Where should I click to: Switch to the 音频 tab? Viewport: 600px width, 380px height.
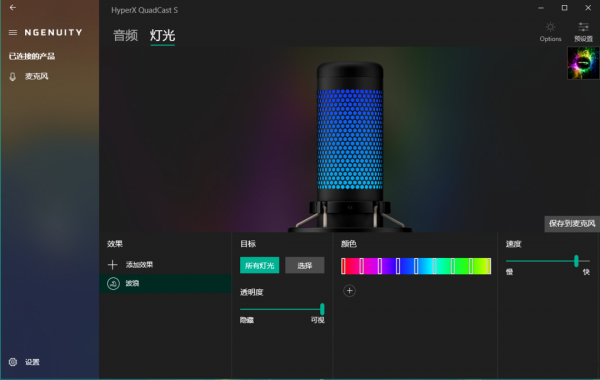[x=126, y=36]
